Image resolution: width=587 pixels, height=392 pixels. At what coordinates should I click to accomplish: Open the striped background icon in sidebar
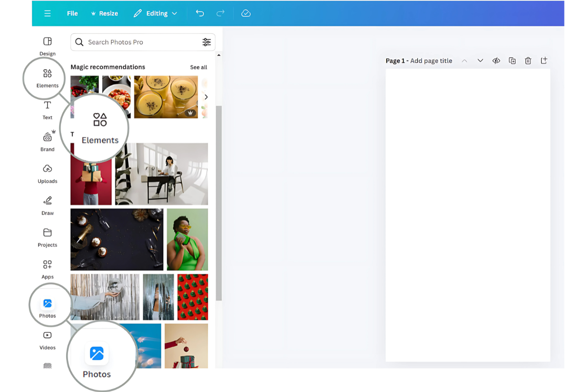coord(47,366)
